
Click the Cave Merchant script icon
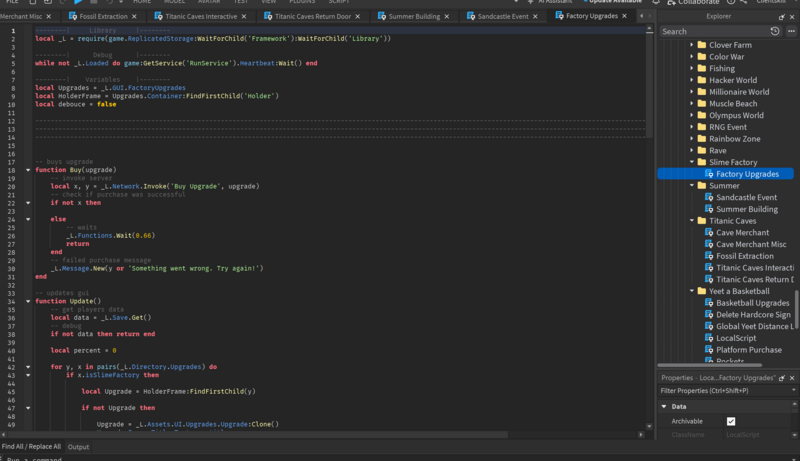(x=708, y=232)
